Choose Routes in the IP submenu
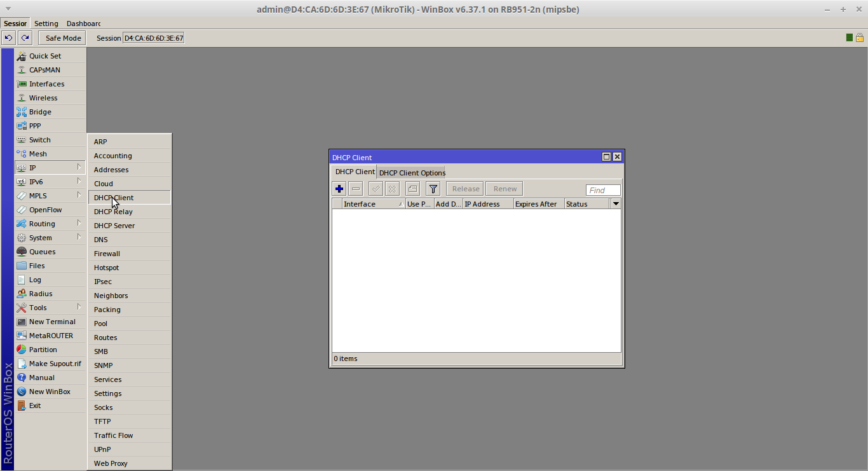 click(130, 338)
